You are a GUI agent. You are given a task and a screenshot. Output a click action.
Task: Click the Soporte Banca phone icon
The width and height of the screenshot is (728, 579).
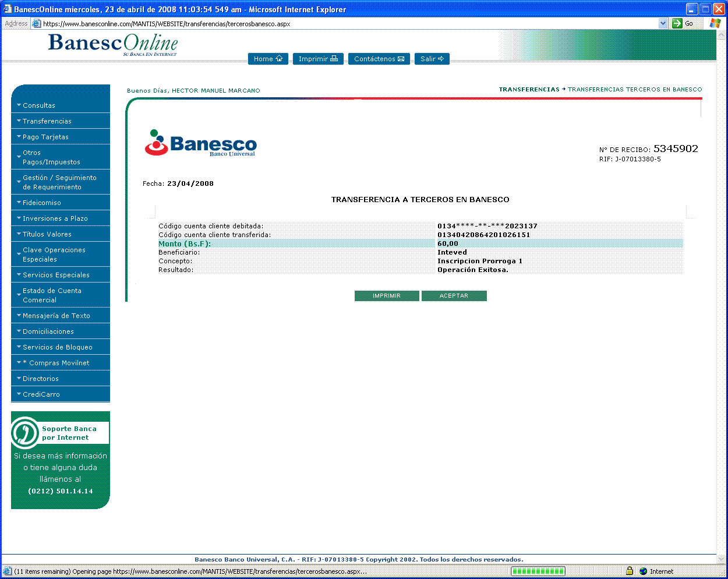[25, 432]
